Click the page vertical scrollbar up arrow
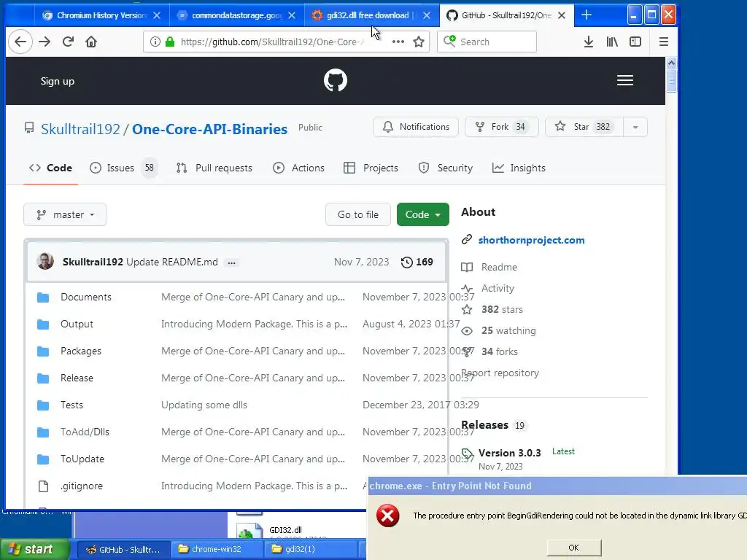 (671, 63)
